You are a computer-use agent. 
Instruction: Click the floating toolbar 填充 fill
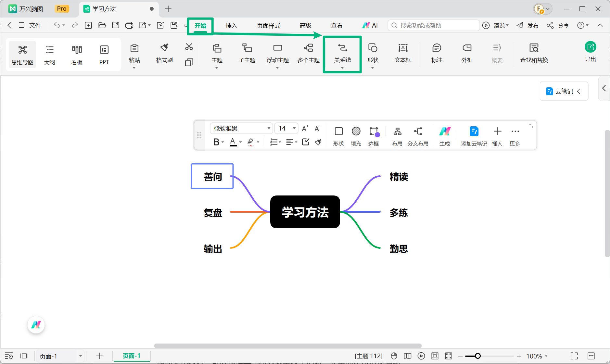click(356, 136)
